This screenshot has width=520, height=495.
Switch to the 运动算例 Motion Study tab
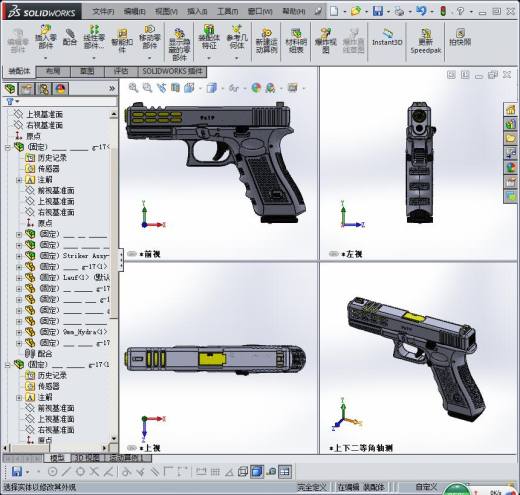coord(124,458)
